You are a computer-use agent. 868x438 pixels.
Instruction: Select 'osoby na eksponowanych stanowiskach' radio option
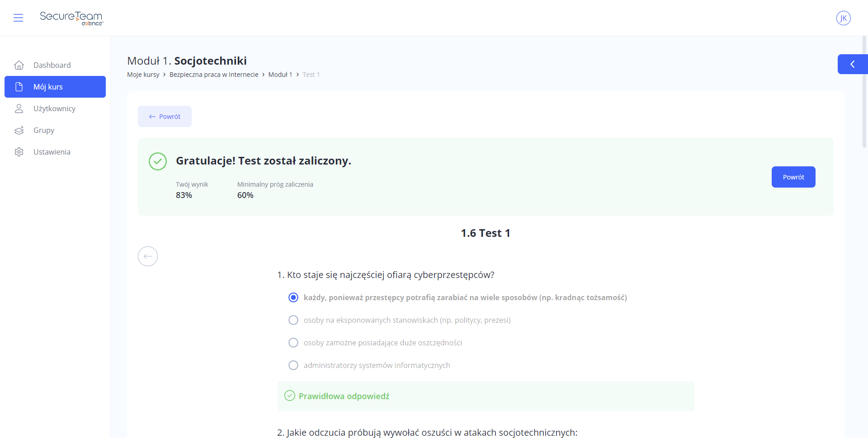coord(293,320)
